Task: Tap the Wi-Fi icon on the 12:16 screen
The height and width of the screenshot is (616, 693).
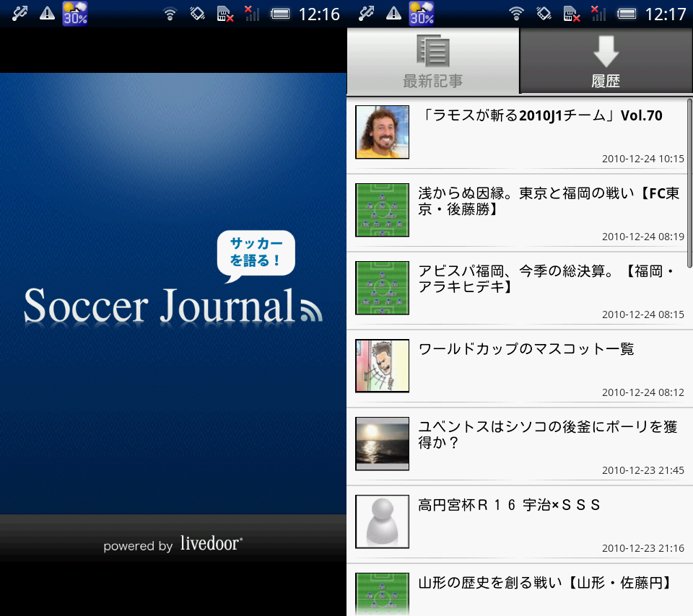Action: (x=170, y=14)
